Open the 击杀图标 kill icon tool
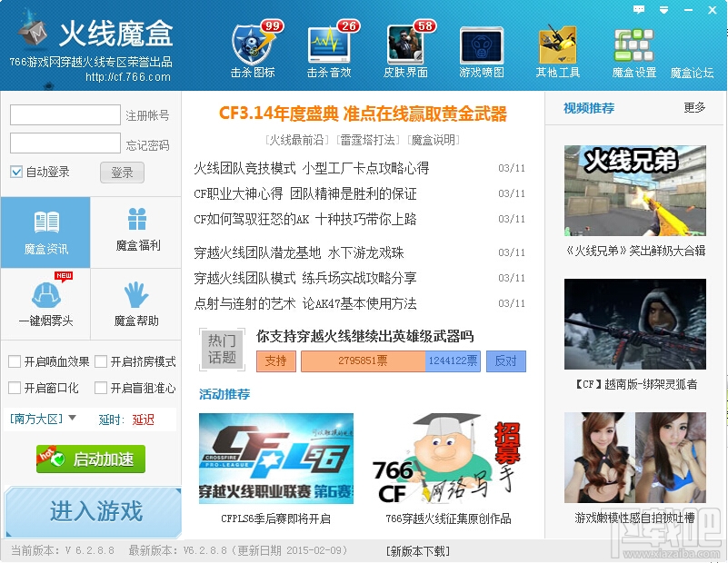Image resolution: width=728 pixels, height=563 pixels. (x=254, y=50)
